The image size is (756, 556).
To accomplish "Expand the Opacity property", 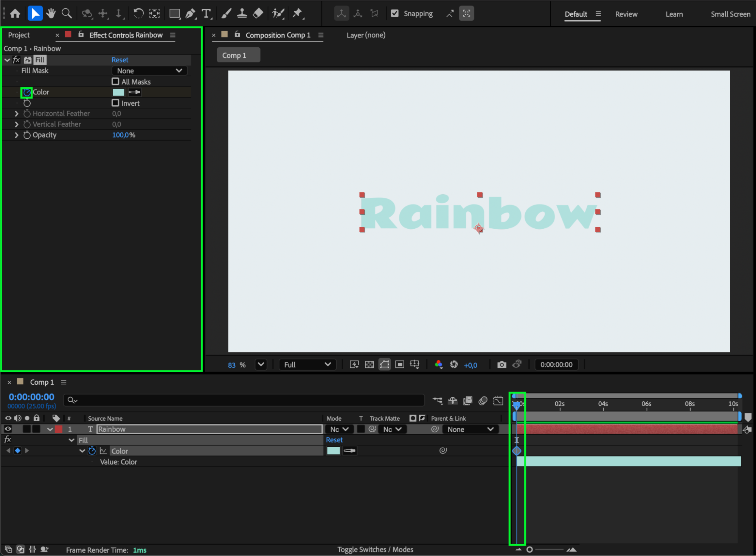I will (x=16, y=135).
